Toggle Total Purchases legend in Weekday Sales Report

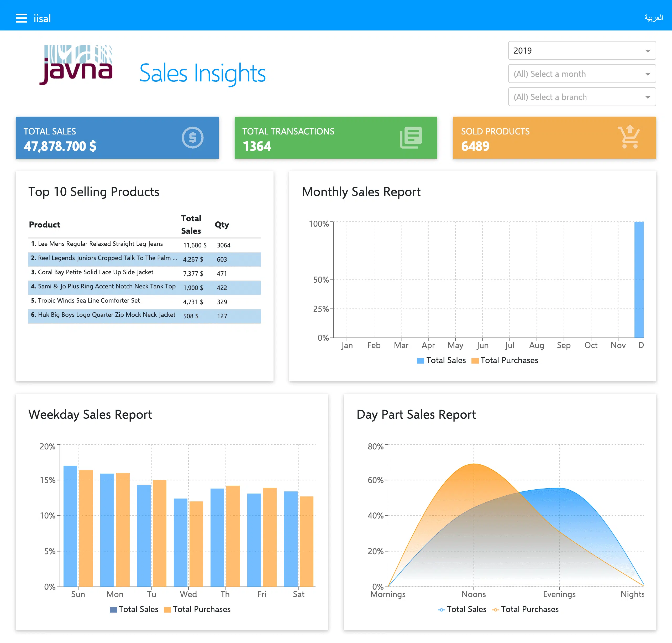tap(197, 609)
